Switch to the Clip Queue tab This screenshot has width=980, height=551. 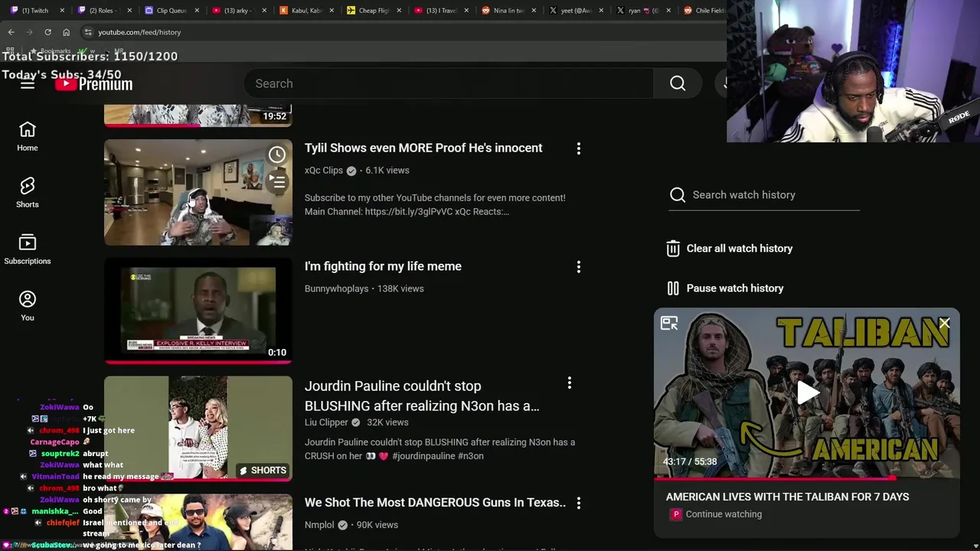tap(171, 11)
